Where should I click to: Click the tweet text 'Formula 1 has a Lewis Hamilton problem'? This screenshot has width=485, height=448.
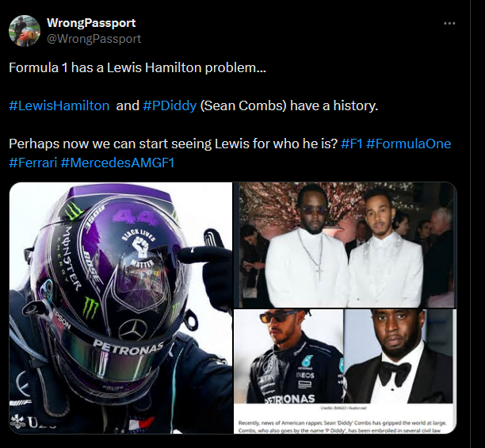[137, 67]
